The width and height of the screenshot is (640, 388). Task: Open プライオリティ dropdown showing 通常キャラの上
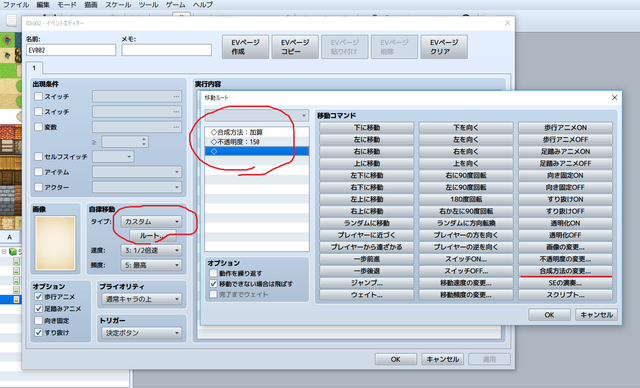141,299
